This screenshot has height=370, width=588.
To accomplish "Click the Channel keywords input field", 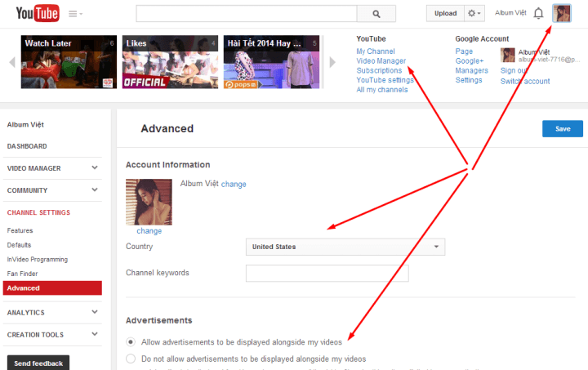I will (x=327, y=273).
